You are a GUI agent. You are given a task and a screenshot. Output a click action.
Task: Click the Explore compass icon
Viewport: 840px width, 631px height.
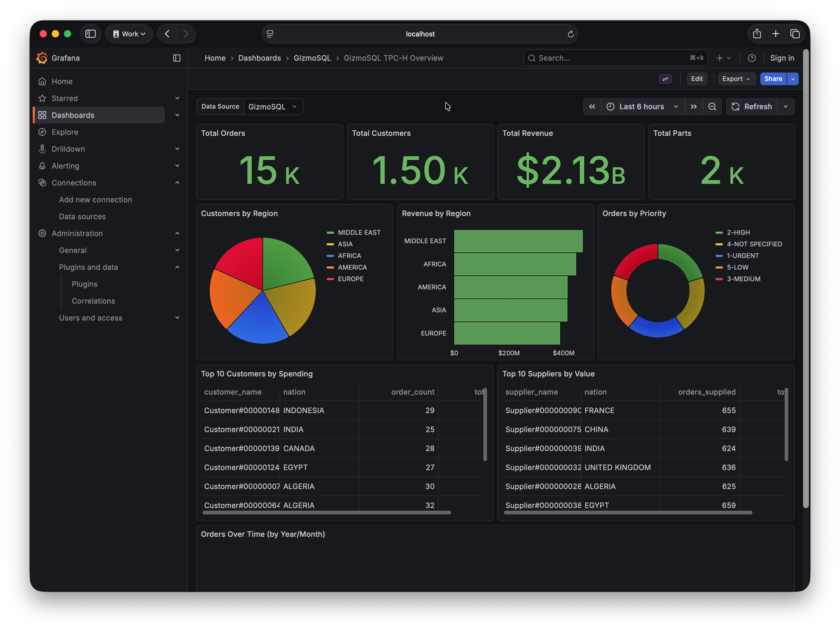point(42,132)
